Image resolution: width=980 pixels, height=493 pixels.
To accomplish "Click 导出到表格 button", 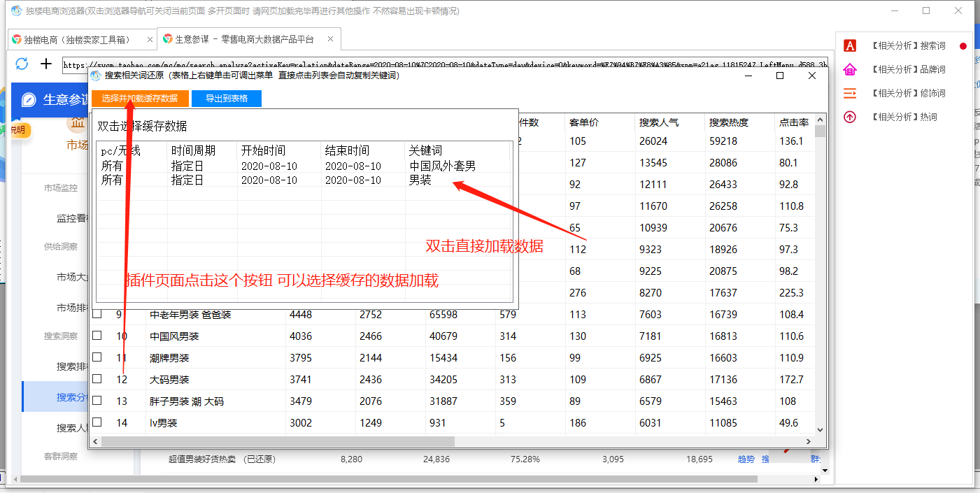I will 226,99.
